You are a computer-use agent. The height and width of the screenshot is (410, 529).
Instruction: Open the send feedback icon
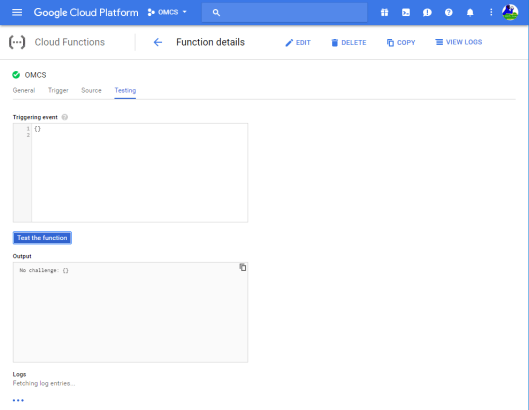(x=427, y=12)
